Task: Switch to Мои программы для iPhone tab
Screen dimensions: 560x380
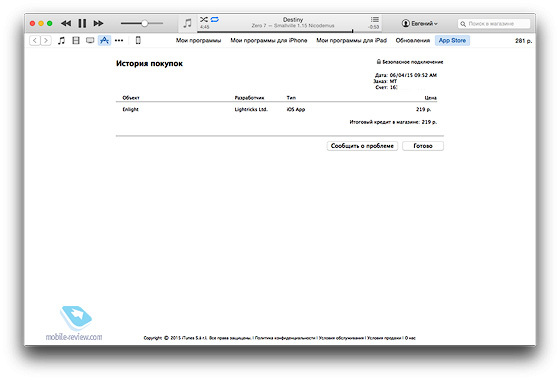Action: [269, 40]
